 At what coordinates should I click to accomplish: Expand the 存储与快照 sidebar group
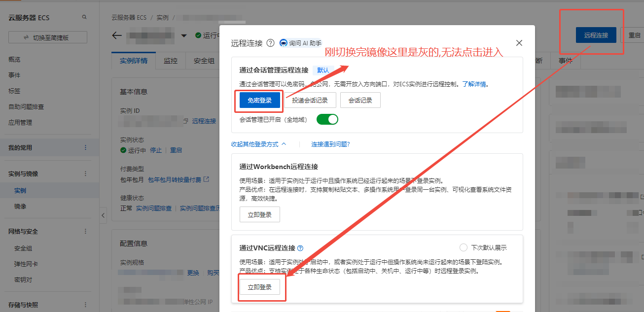tap(23, 305)
